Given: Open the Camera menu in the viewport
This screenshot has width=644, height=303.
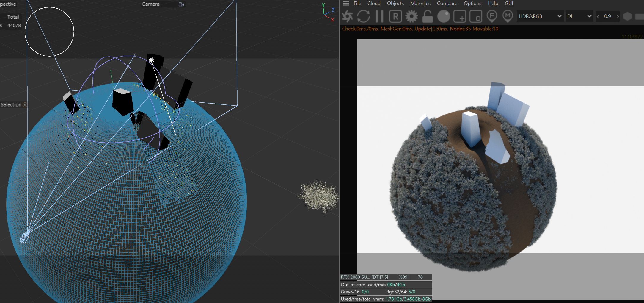Looking at the screenshot, I should click(151, 4).
